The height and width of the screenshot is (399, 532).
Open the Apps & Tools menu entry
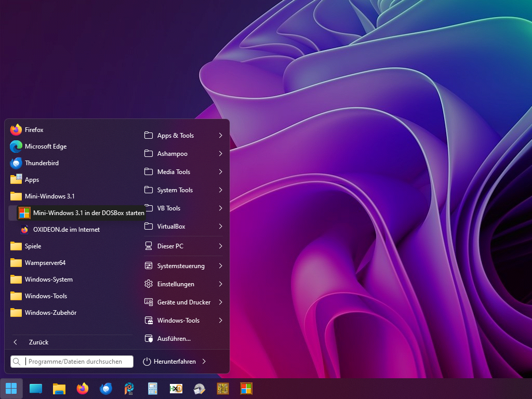tap(183, 136)
